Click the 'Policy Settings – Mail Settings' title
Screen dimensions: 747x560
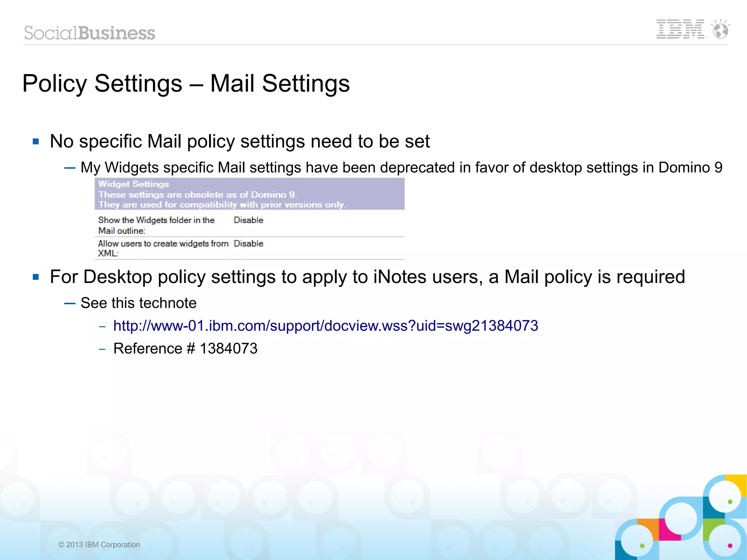tap(186, 84)
